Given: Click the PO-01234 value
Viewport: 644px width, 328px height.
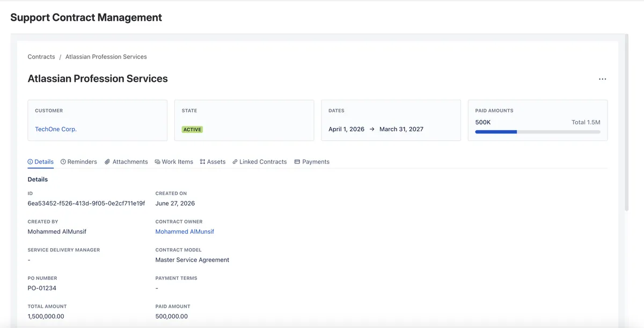Looking at the screenshot, I should click(42, 288).
